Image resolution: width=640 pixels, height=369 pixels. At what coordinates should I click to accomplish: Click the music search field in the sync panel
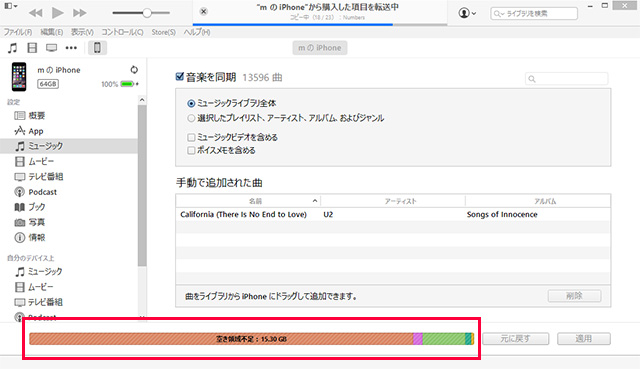567,78
